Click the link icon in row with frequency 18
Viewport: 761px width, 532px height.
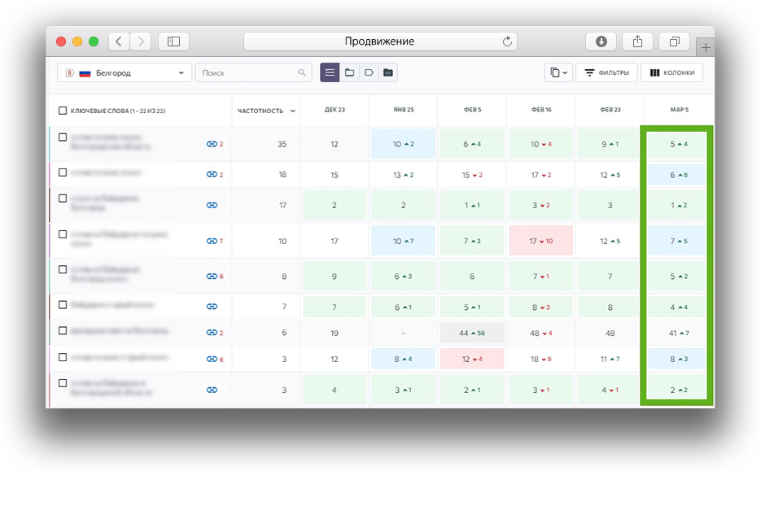click(212, 175)
